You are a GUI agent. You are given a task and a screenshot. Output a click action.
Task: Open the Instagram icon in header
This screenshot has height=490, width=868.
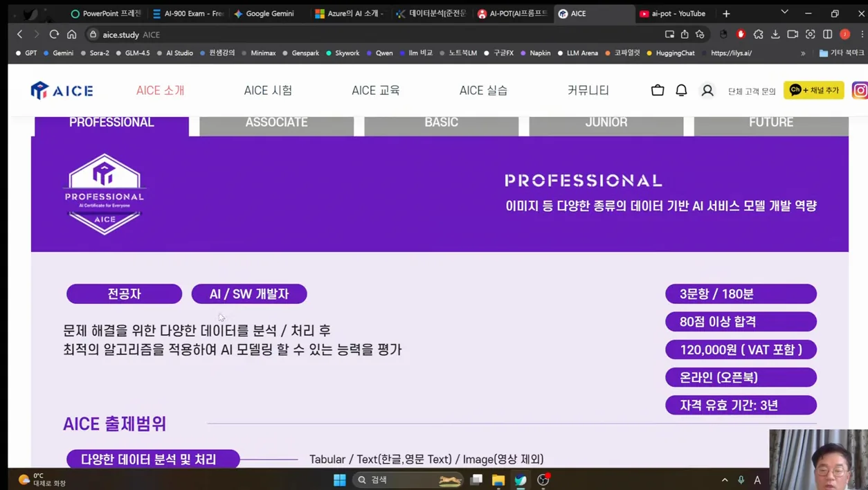coord(860,90)
